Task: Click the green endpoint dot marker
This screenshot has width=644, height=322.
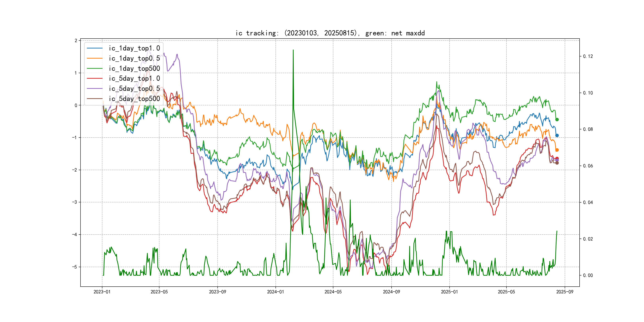Action: click(x=557, y=119)
